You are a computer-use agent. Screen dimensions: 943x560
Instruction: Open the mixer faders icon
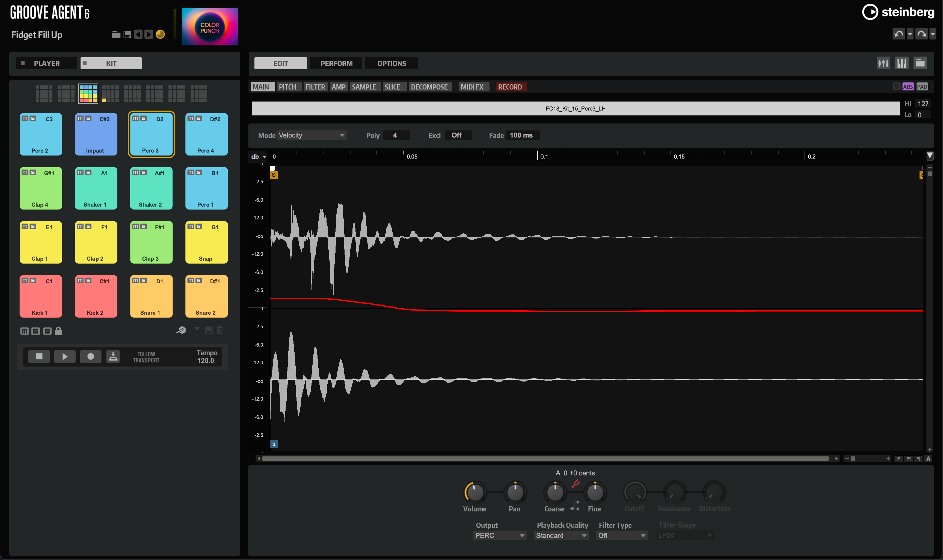pyautogui.click(x=883, y=63)
